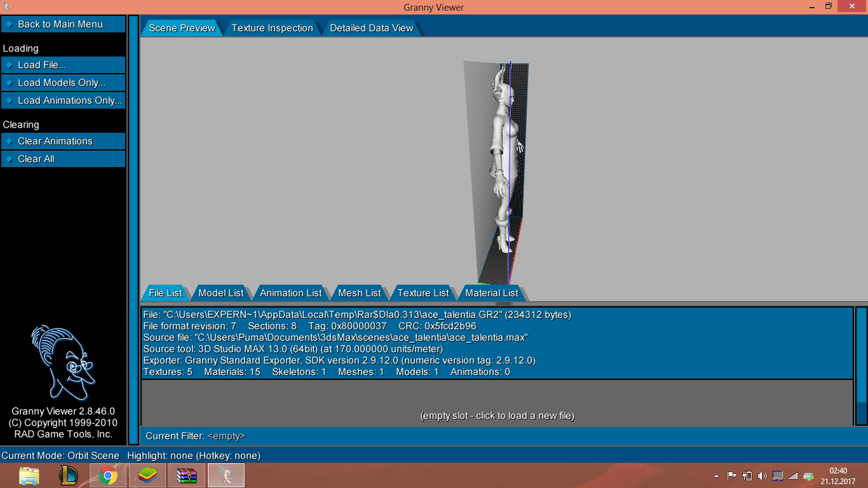This screenshot has width=868, height=488.
Task: Select the loaded ace_talentia.GR2 file path line
Action: point(357,315)
